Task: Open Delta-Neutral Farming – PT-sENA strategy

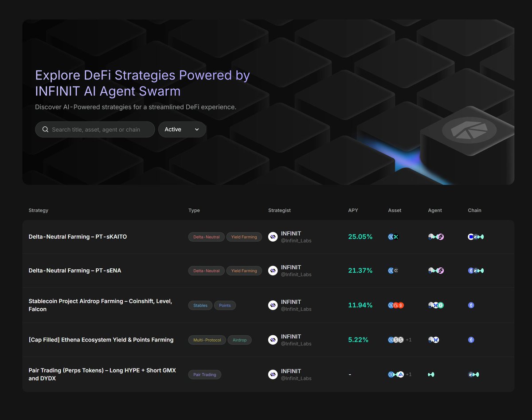Action: [75, 271]
